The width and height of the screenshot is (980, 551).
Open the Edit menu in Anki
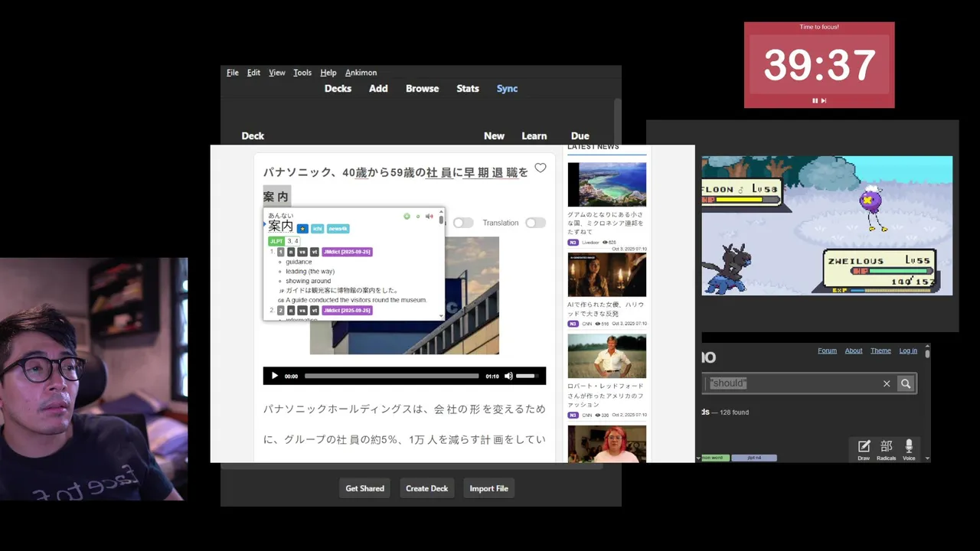point(253,73)
